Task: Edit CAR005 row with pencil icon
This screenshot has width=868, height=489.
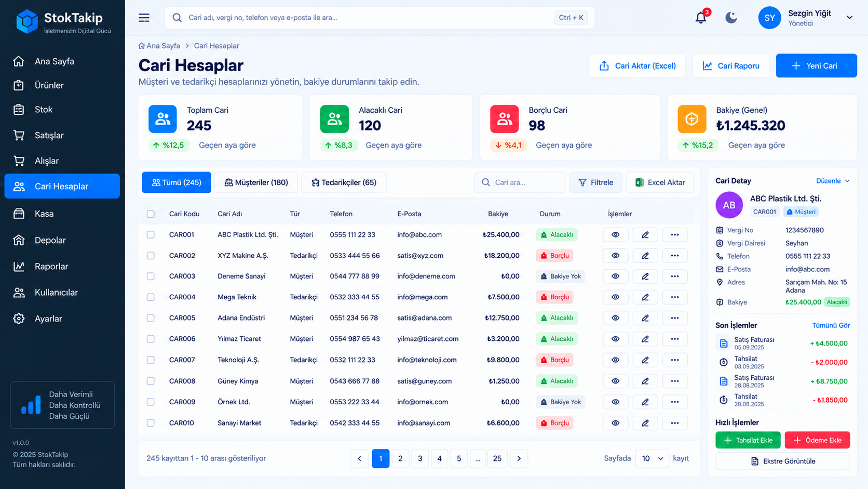Action: 645,318
